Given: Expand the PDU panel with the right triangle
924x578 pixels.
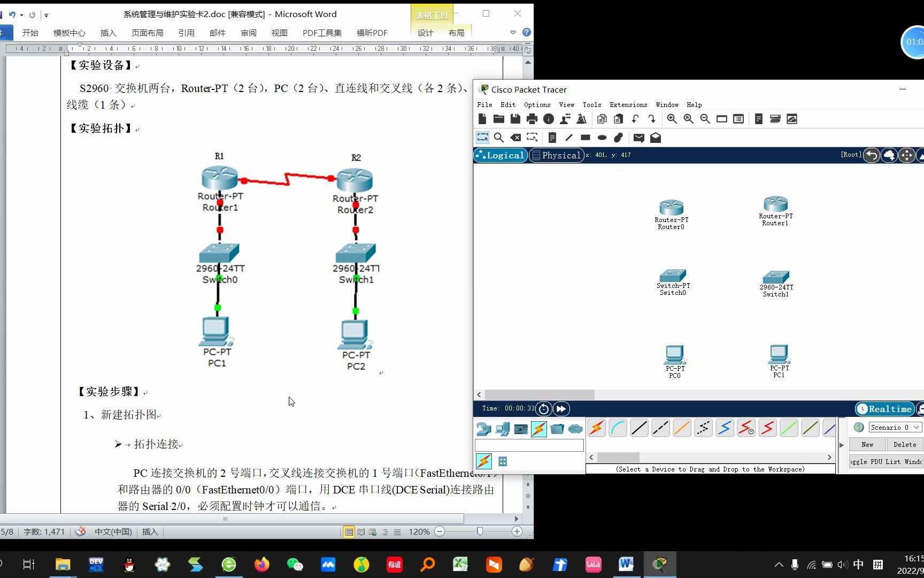Looking at the screenshot, I should [x=842, y=445].
